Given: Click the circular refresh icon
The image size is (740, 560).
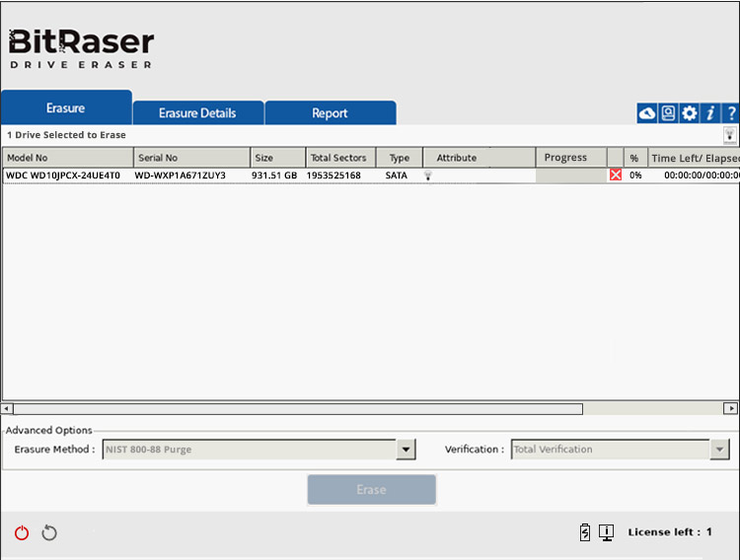Looking at the screenshot, I should (x=49, y=532).
